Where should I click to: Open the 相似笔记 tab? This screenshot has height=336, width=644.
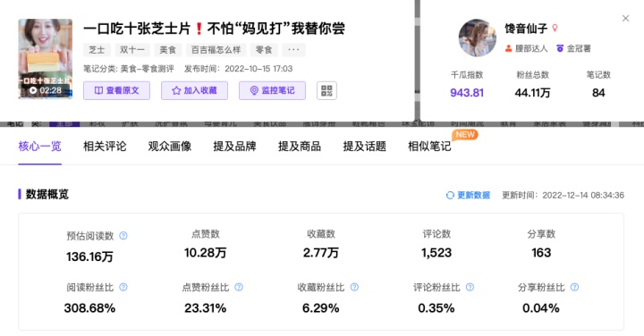[x=429, y=146]
